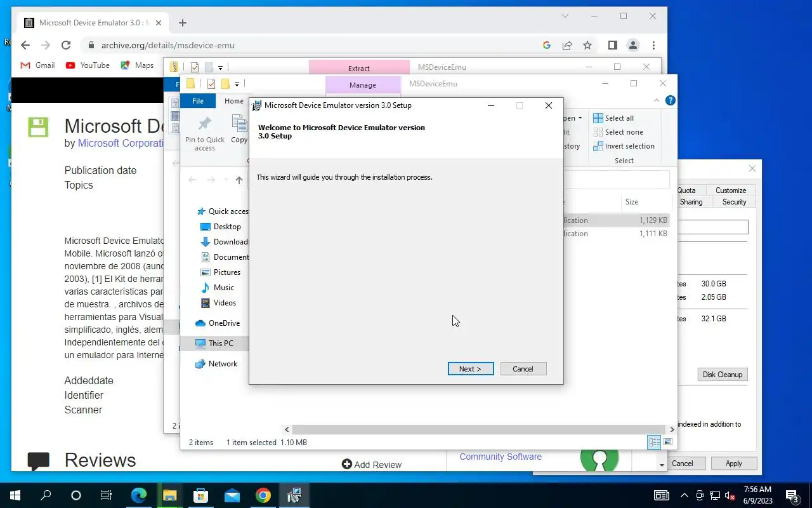812x508 pixels.
Task: Open Chrome tab search chevron
Action: coord(566,16)
